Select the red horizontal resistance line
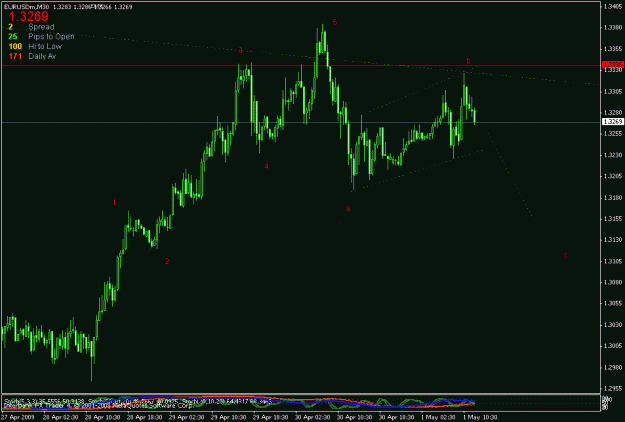Image resolution: width=625 pixels, height=422 pixels. coord(301,65)
